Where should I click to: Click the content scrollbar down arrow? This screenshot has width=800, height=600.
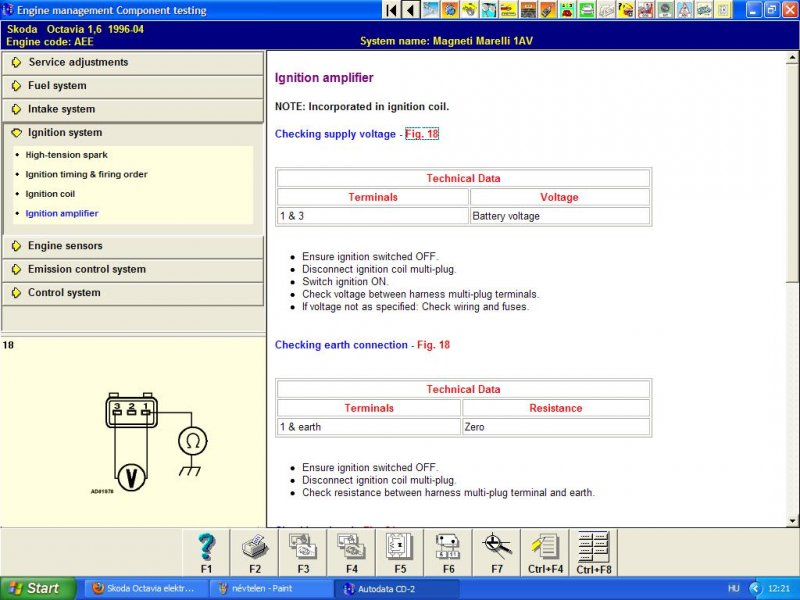[x=792, y=521]
